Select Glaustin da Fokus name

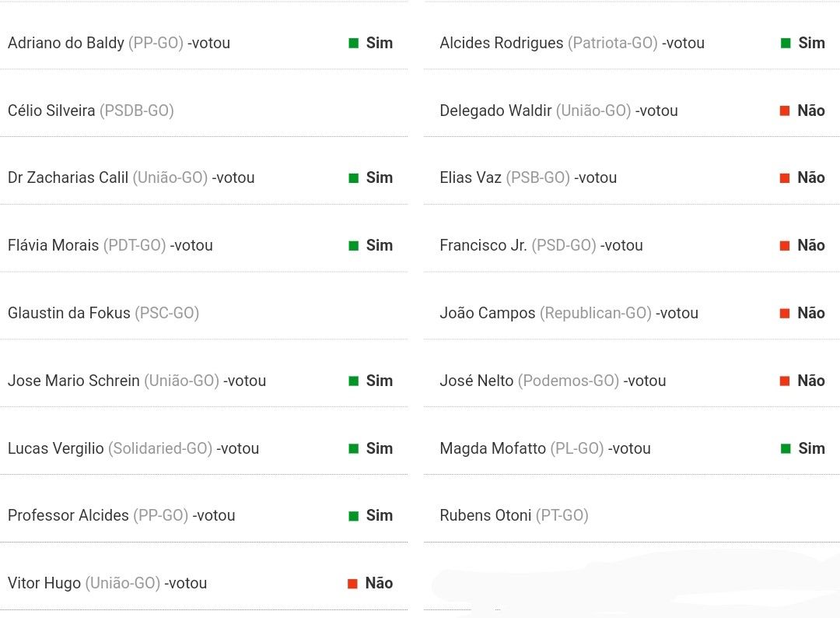[x=69, y=313]
